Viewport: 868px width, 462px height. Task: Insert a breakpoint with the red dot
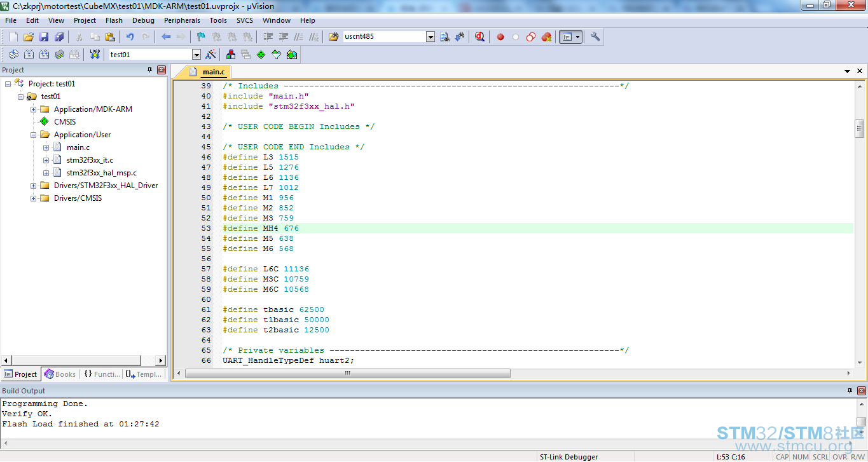point(500,37)
